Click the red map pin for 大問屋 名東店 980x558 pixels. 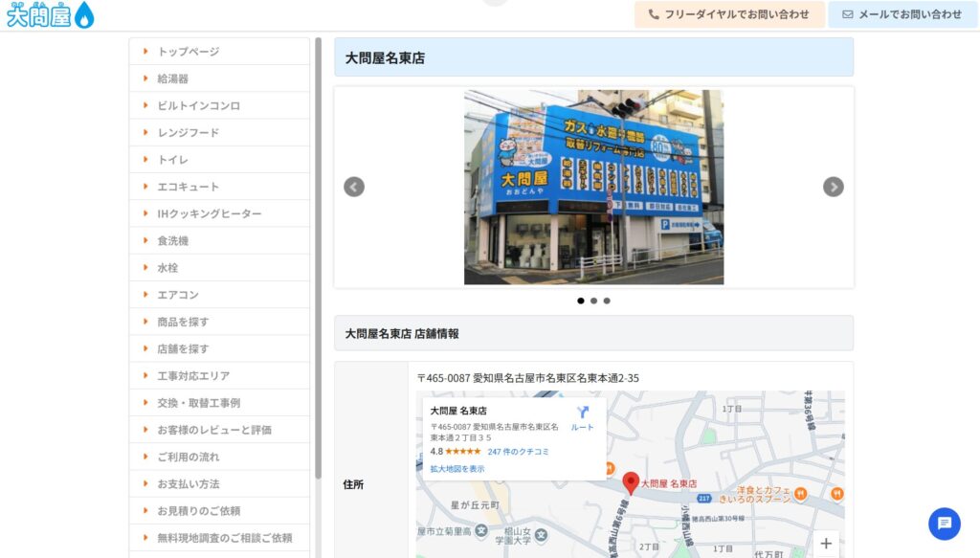point(631,483)
